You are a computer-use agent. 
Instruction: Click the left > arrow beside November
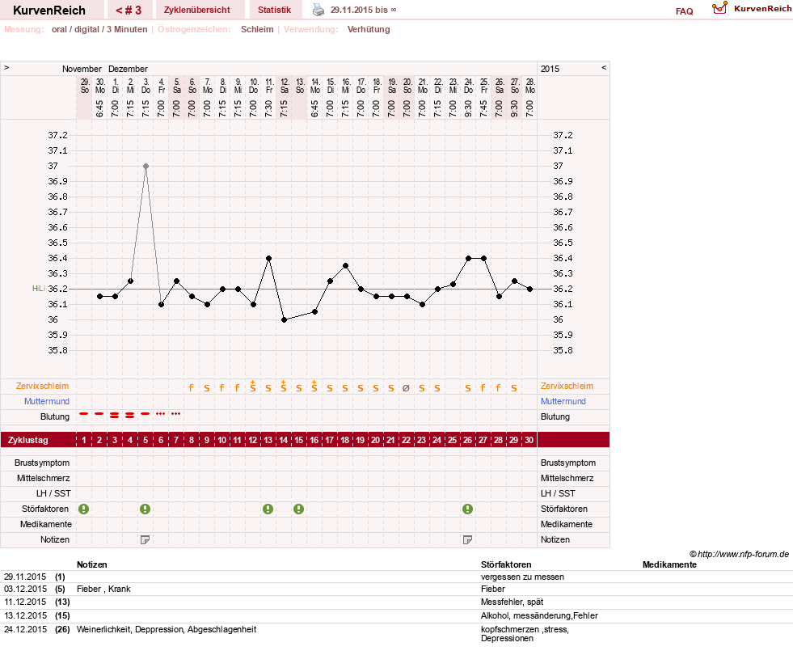6,67
